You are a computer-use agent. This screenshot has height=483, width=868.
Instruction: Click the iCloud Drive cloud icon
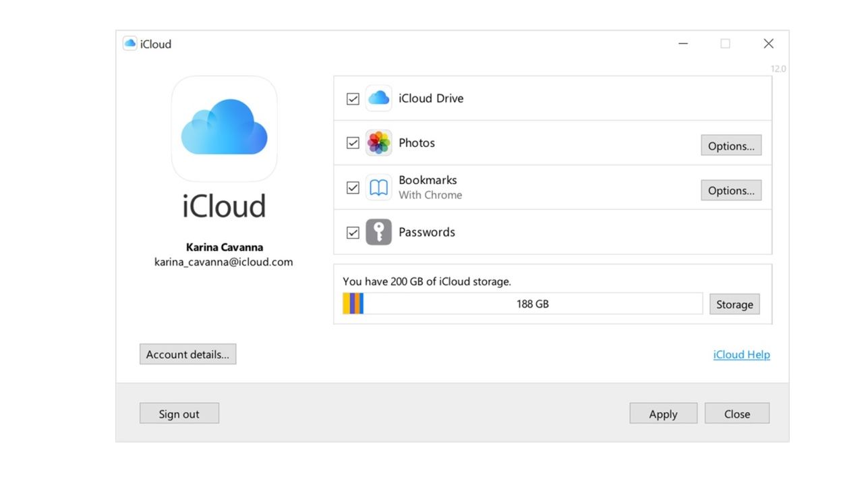click(378, 98)
